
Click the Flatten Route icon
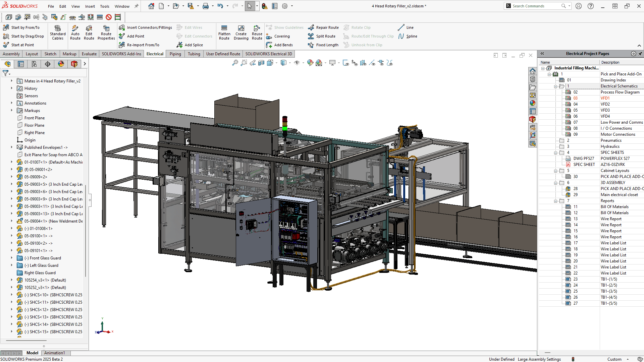[x=224, y=33]
